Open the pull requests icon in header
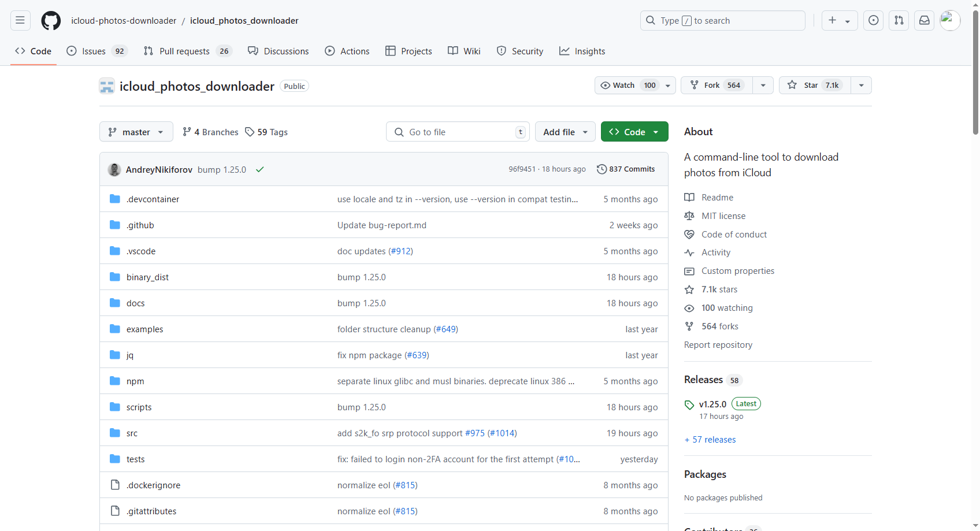The width and height of the screenshot is (980, 531). (899, 21)
